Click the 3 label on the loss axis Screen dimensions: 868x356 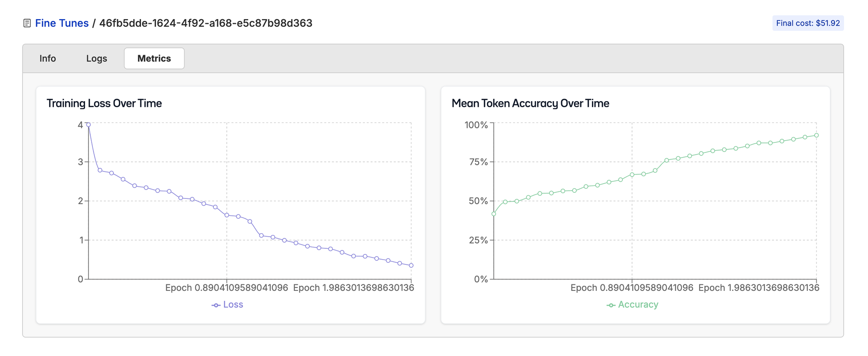pyautogui.click(x=80, y=162)
